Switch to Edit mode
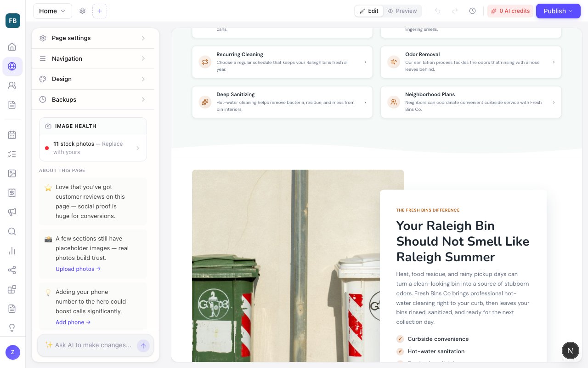The height and width of the screenshot is (368, 588). point(369,11)
